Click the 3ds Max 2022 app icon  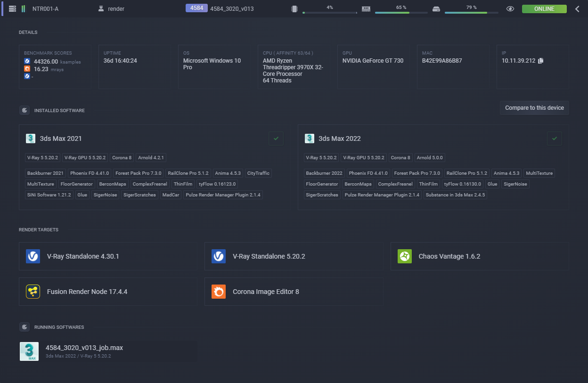click(x=310, y=139)
